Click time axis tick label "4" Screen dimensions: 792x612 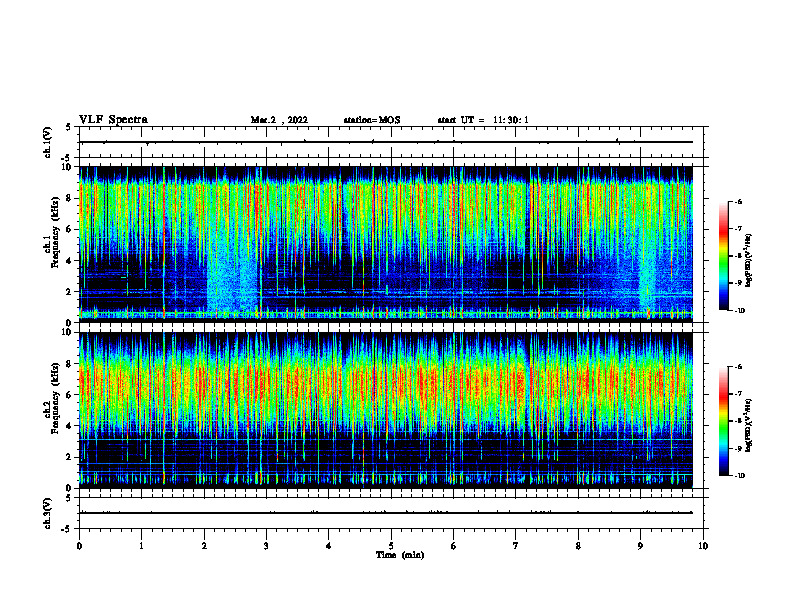[329, 546]
